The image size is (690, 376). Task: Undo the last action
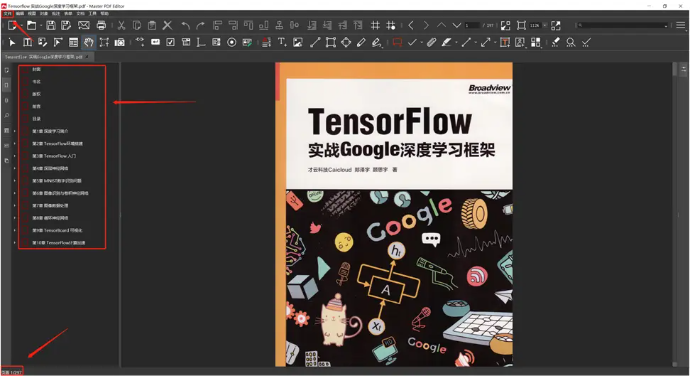coord(186,26)
